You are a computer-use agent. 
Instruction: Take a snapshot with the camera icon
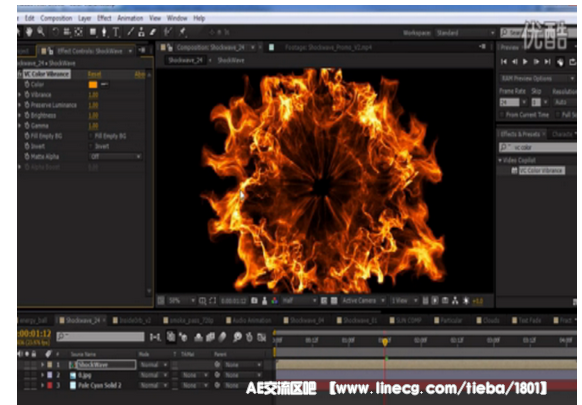[254, 300]
